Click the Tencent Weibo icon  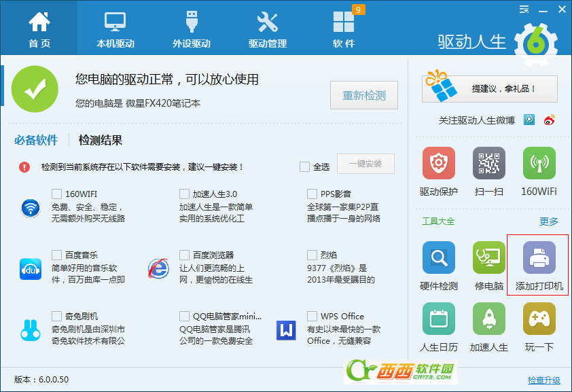point(529,120)
